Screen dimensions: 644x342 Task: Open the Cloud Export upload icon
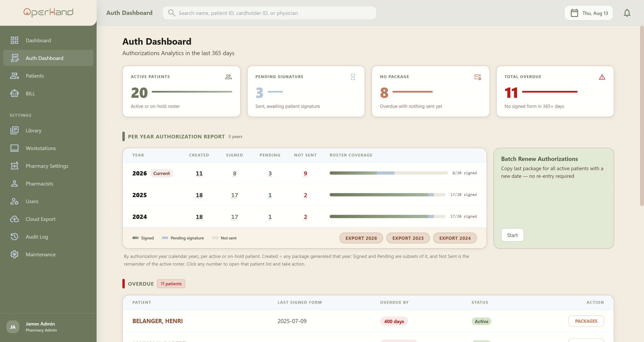[x=15, y=219]
